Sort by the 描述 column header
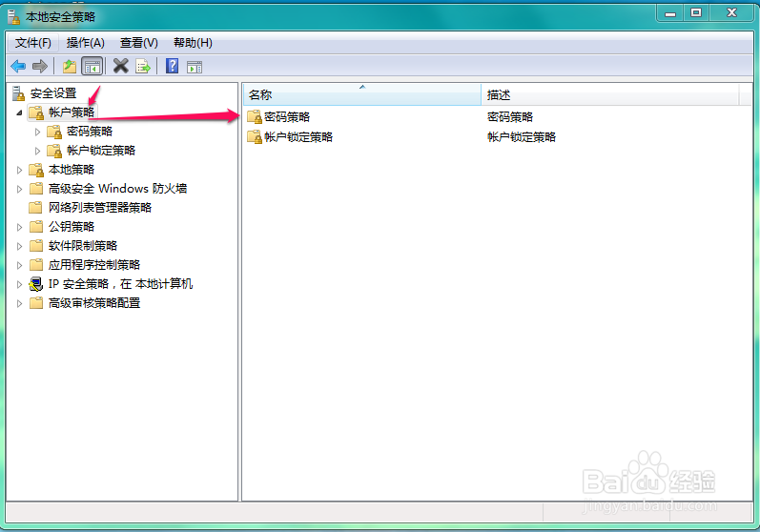The image size is (760, 532). click(x=610, y=94)
